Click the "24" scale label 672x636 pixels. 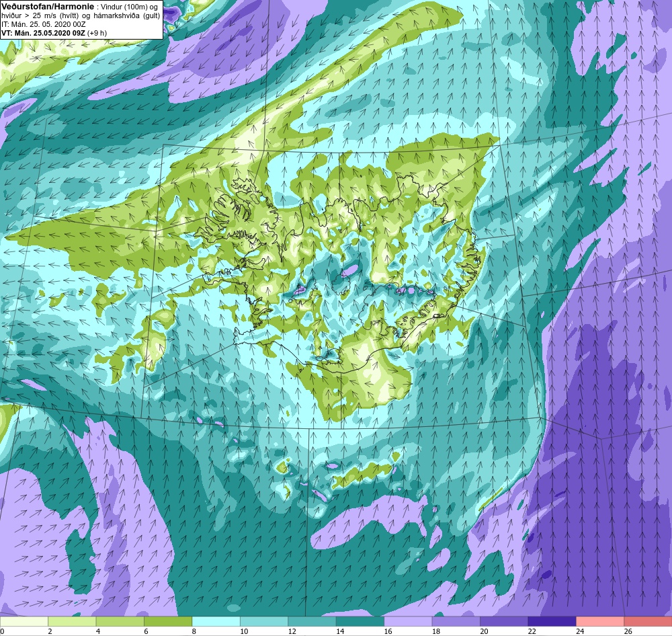coord(580,631)
